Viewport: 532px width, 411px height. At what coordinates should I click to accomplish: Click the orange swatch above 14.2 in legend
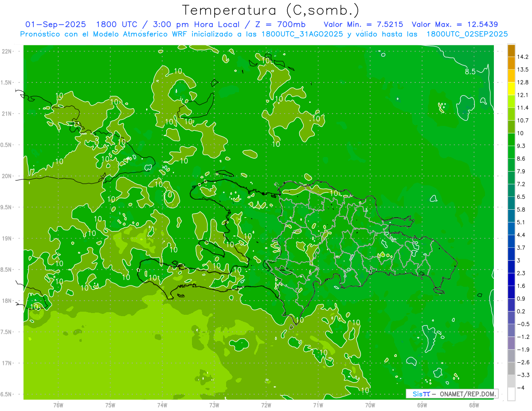pyautogui.click(x=511, y=51)
